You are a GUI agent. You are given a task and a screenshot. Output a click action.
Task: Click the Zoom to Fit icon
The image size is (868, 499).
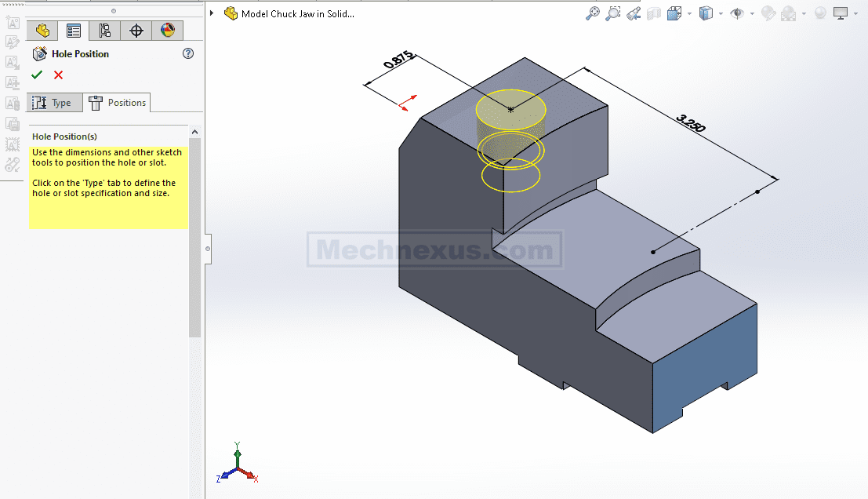(x=592, y=13)
